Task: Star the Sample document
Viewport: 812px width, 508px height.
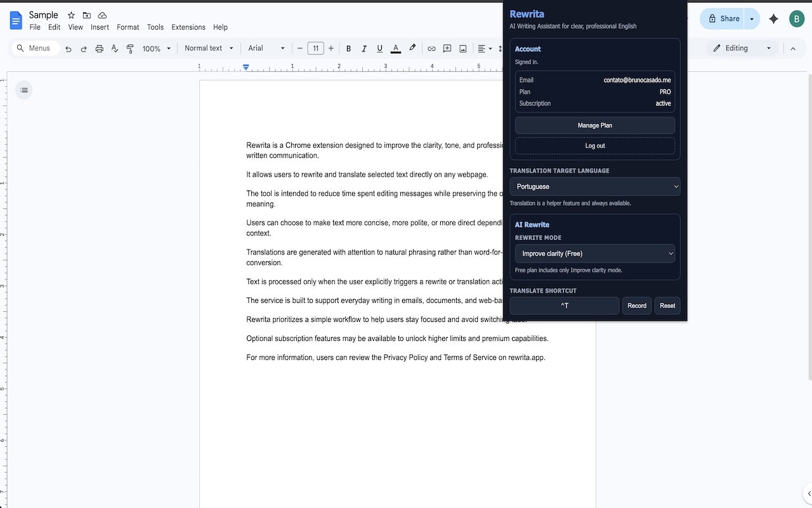Action: point(70,15)
